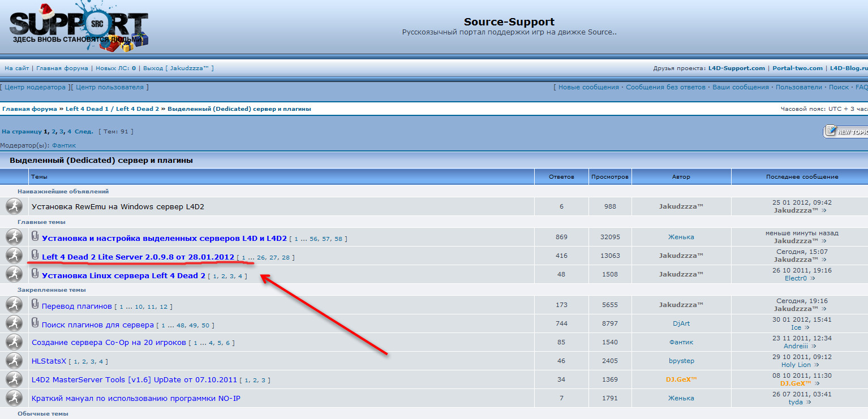The height and width of the screenshot is (419, 868).
Task: Open author DjArt profile link
Action: (x=681, y=323)
